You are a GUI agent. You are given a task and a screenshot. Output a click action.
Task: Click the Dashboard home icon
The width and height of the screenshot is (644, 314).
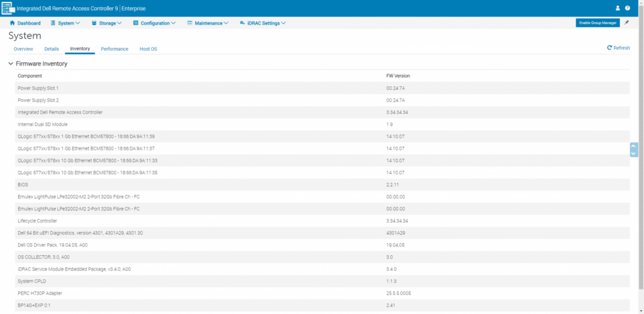pyautogui.click(x=12, y=23)
